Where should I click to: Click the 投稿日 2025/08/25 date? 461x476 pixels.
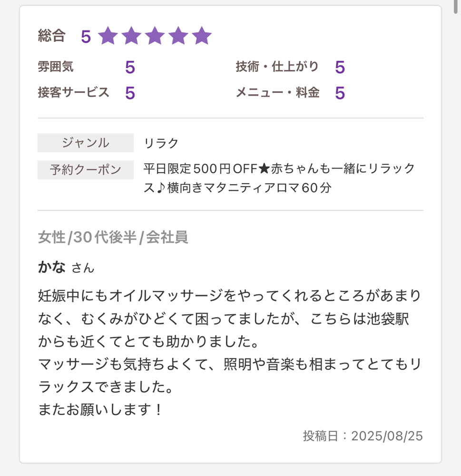pyautogui.click(x=363, y=436)
